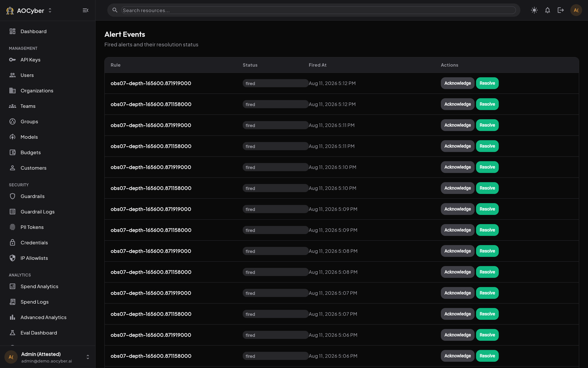The image size is (588, 368).
Task: Click the Alert Events page heading
Action: coord(125,34)
